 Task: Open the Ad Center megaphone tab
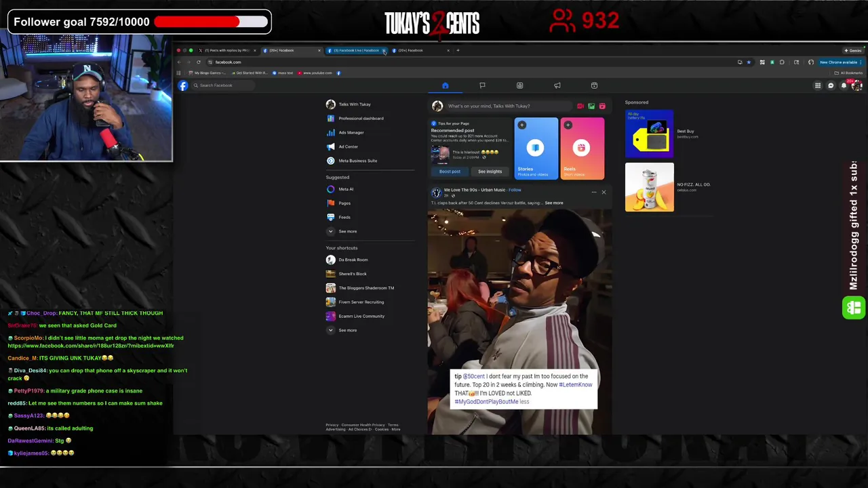click(x=557, y=85)
